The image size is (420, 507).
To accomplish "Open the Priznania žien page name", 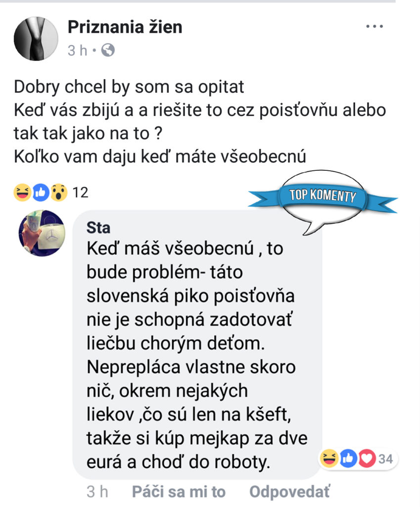I will (x=125, y=27).
